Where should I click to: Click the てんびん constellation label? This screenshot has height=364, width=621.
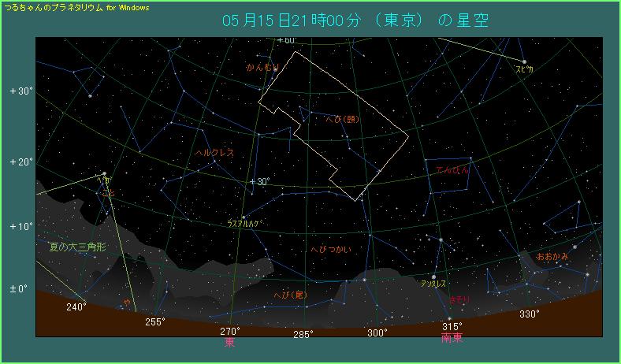[452, 169]
